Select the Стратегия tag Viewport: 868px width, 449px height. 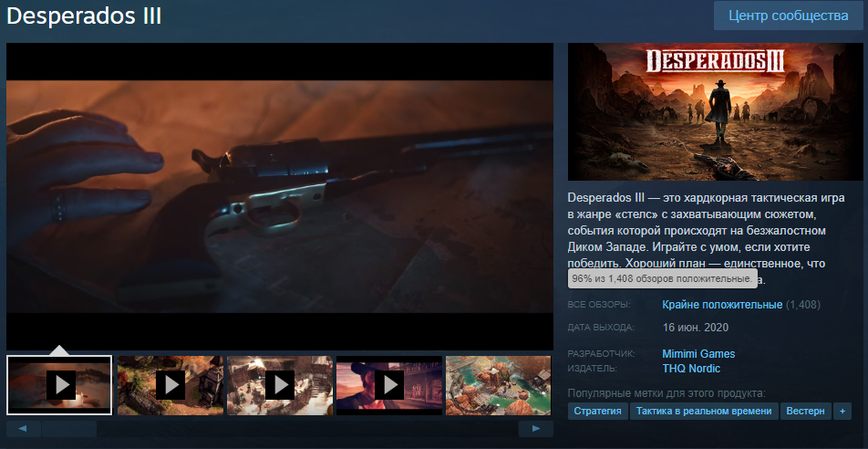click(598, 412)
